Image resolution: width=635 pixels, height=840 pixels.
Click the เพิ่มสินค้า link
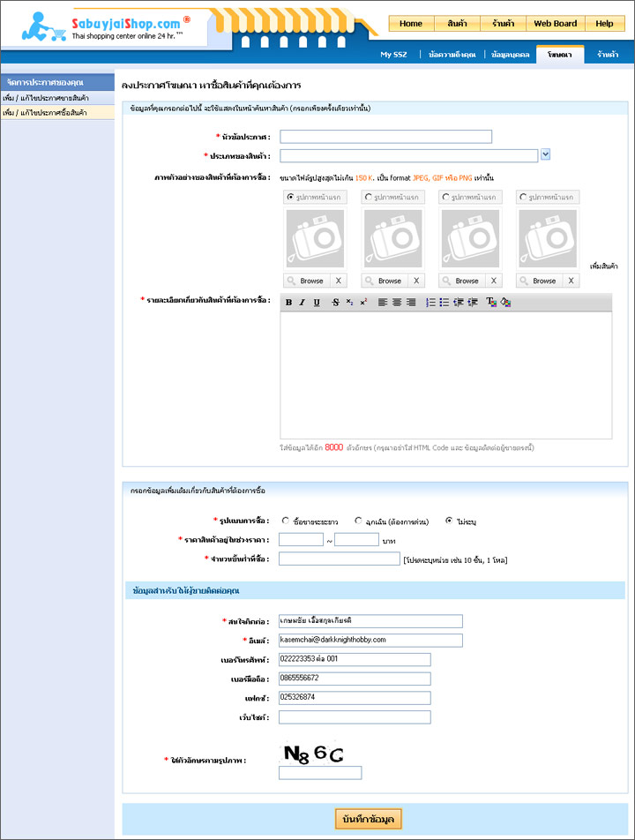tap(604, 266)
